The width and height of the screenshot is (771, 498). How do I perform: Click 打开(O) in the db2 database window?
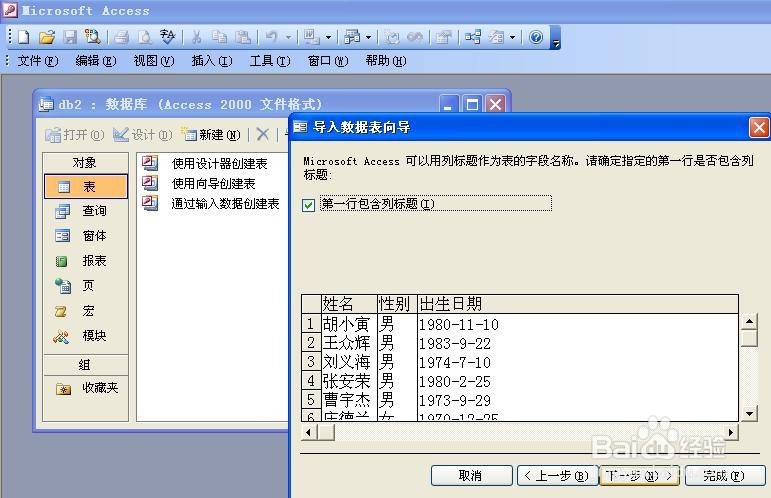click(x=75, y=135)
